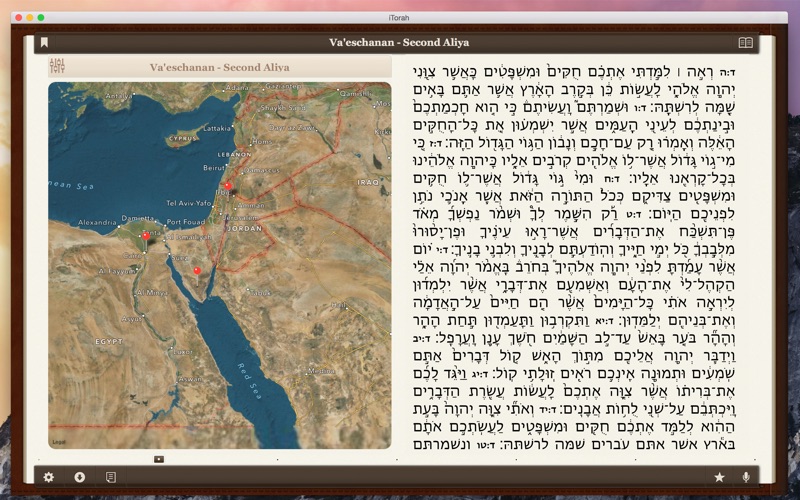Click the Jerusalem label on map
The width and height of the screenshot is (800, 500).
click(240, 217)
